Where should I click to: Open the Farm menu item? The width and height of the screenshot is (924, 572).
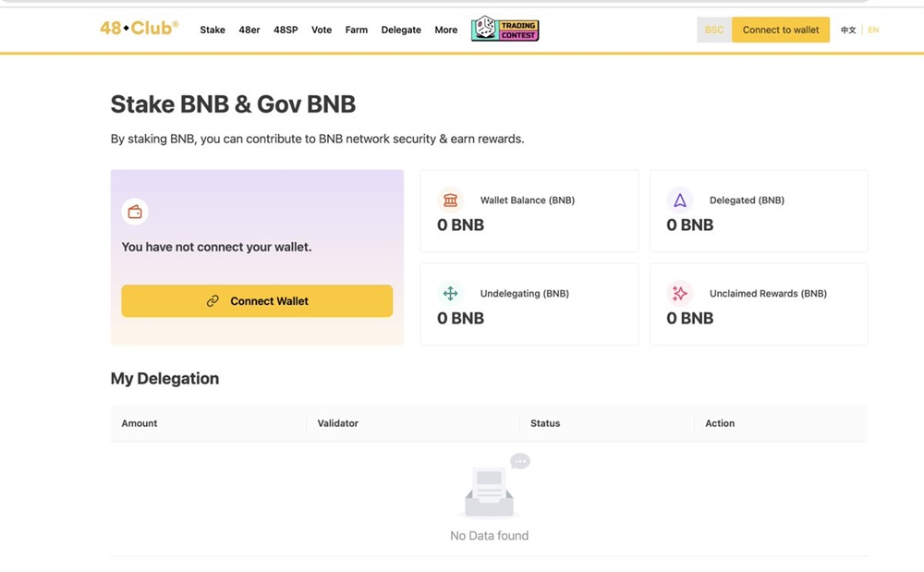pyautogui.click(x=357, y=30)
